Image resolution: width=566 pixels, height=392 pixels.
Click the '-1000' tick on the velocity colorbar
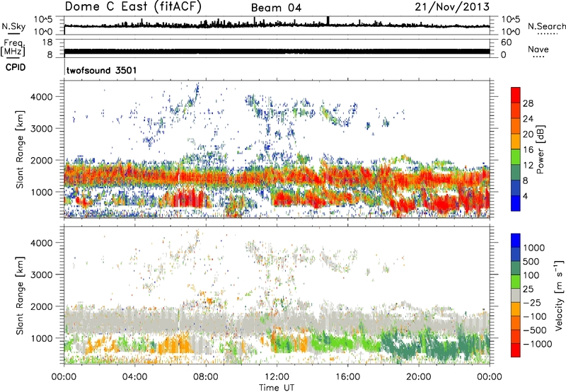tap(537, 344)
